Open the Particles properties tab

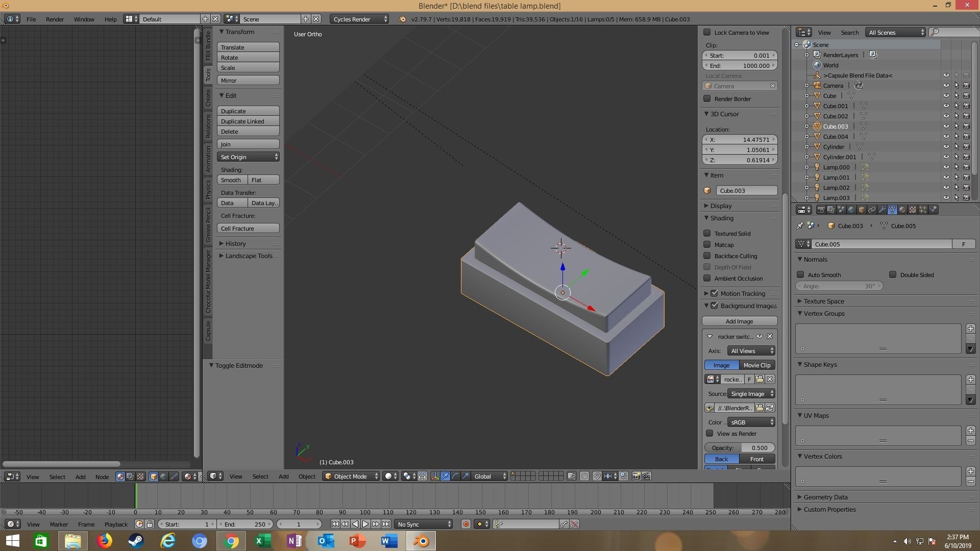[x=922, y=210]
